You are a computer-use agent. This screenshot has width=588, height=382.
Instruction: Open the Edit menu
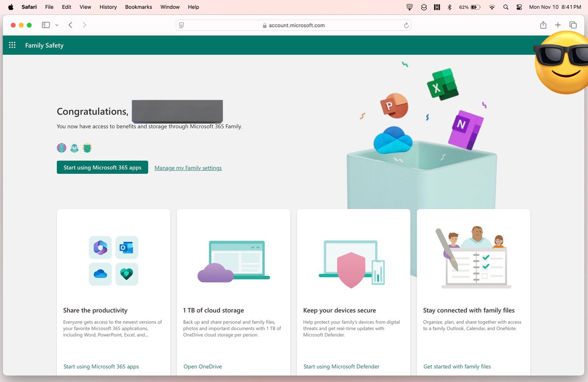[67, 7]
